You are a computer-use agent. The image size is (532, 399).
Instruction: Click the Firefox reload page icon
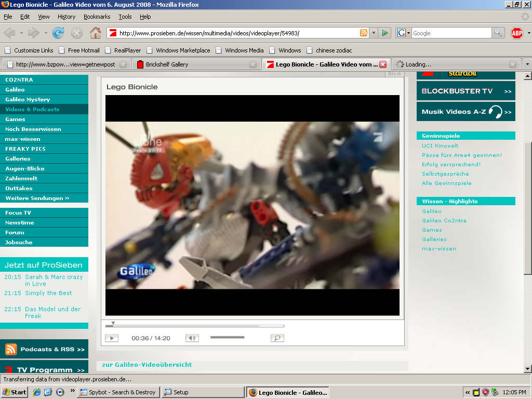(58, 33)
